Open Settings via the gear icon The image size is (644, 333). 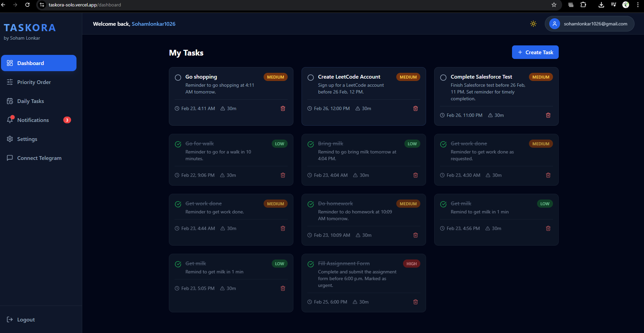coord(10,139)
